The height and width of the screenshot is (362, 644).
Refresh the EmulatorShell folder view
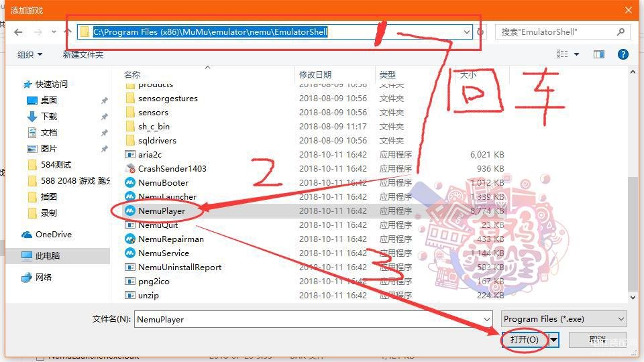click(480, 32)
